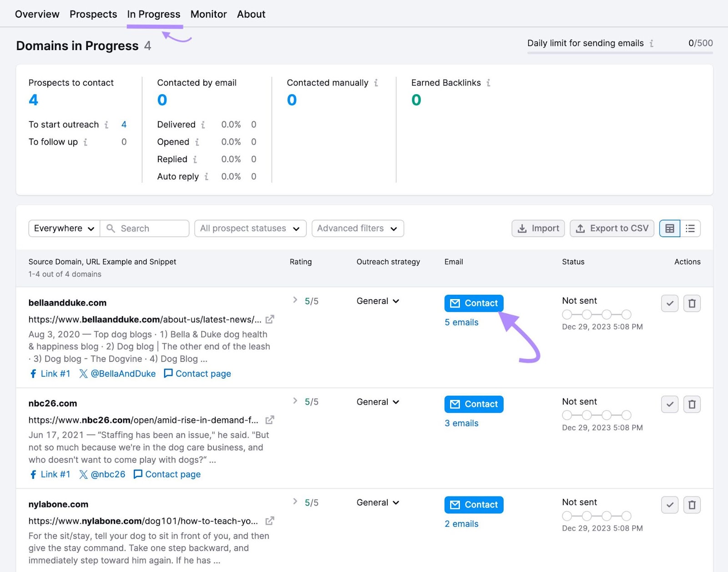Screen dimensions: 728x572
Task: Expand Advanced filters
Action: point(357,228)
